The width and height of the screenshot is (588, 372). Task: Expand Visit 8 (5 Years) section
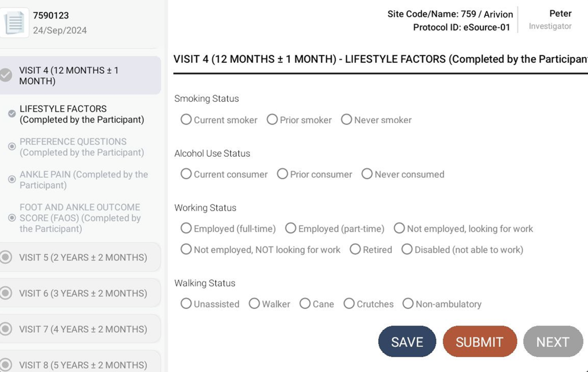[x=83, y=365]
